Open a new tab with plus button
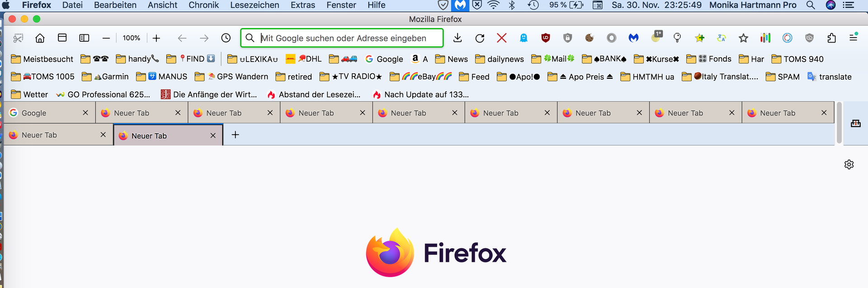Viewport: 868px width, 288px height. point(235,135)
